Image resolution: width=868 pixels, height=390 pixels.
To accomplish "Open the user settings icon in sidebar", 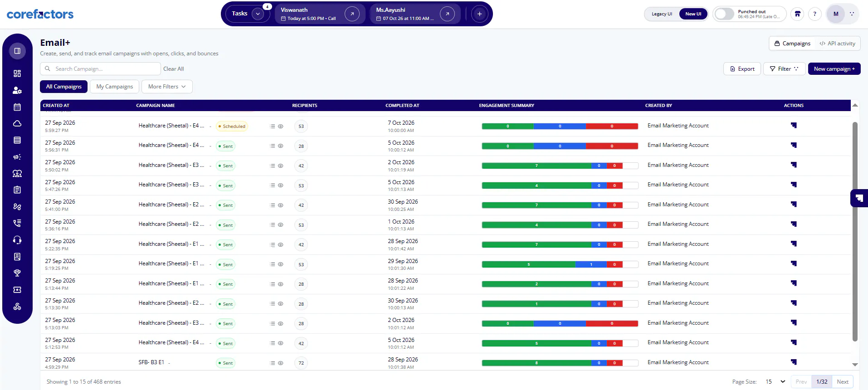I will [x=17, y=90].
